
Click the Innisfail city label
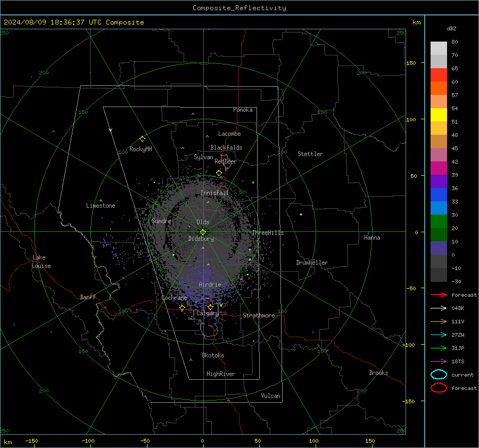[214, 193]
